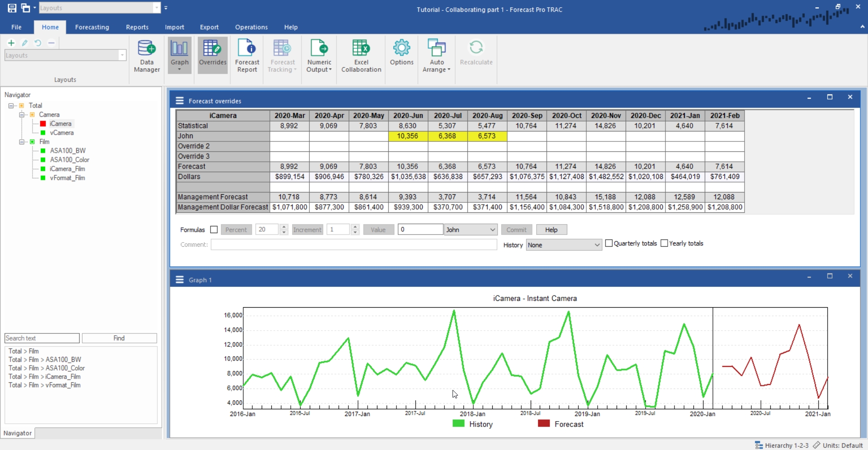Open the Forecast Report

tap(247, 56)
